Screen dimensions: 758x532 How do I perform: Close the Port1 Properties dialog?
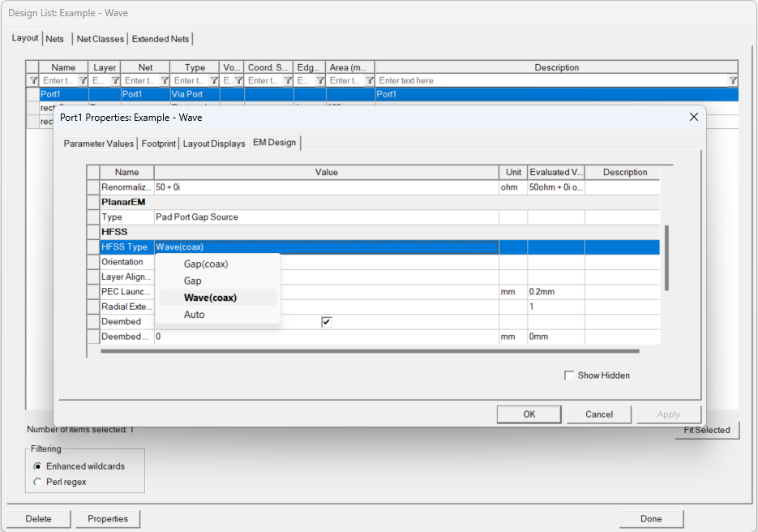click(694, 117)
